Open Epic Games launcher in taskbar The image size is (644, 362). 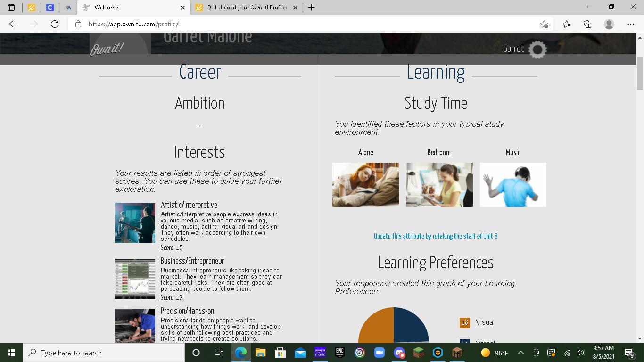click(339, 353)
